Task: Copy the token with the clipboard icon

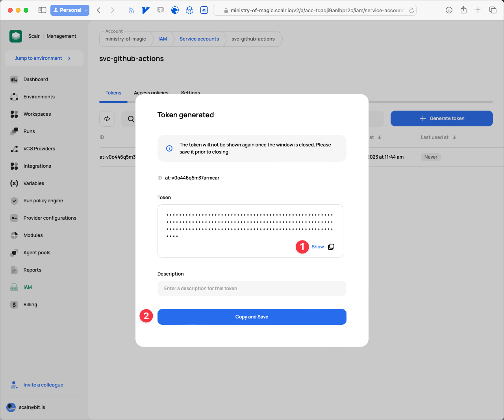Action: (331, 247)
